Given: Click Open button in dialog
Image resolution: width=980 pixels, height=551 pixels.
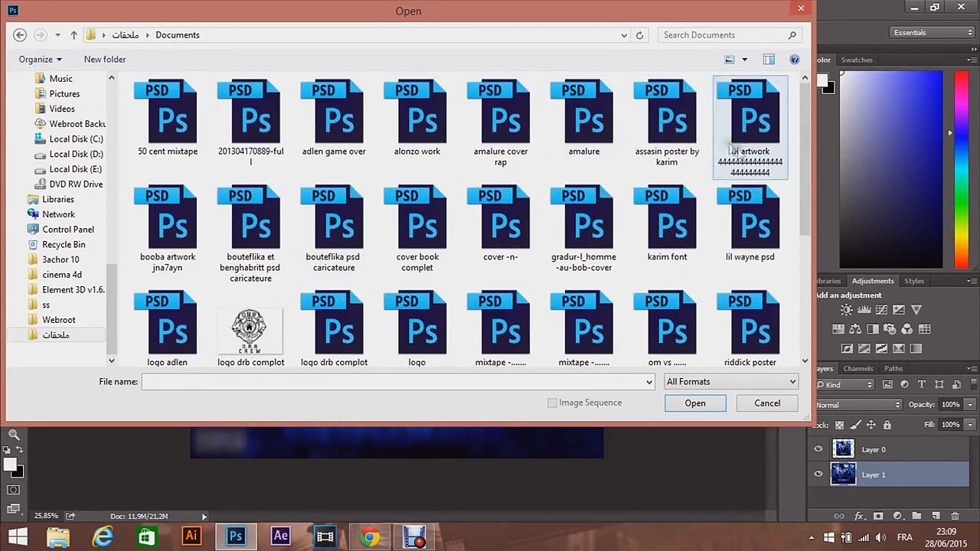Looking at the screenshot, I should point(695,403).
